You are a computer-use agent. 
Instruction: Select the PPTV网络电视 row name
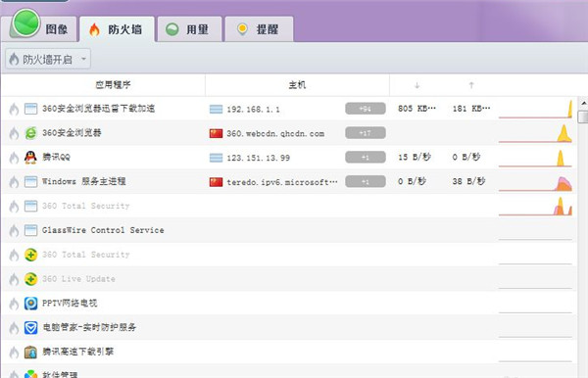pos(70,304)
